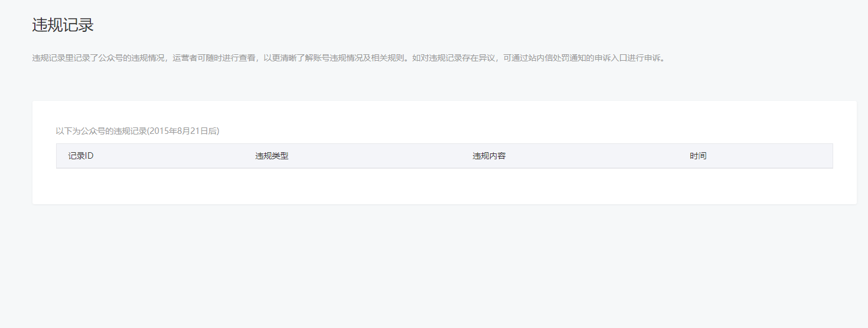Select the 违规内容 column header

click(489, 156)
